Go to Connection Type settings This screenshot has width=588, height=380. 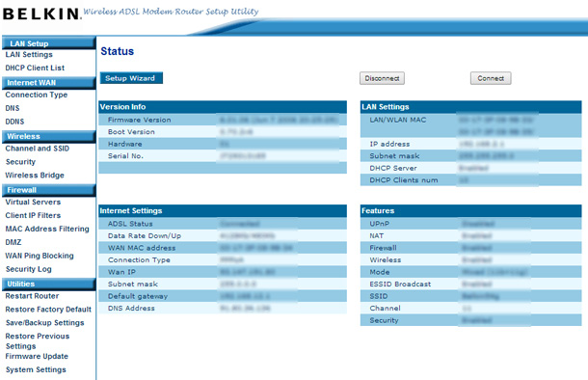pyautogui.click(x=37, y=95)
